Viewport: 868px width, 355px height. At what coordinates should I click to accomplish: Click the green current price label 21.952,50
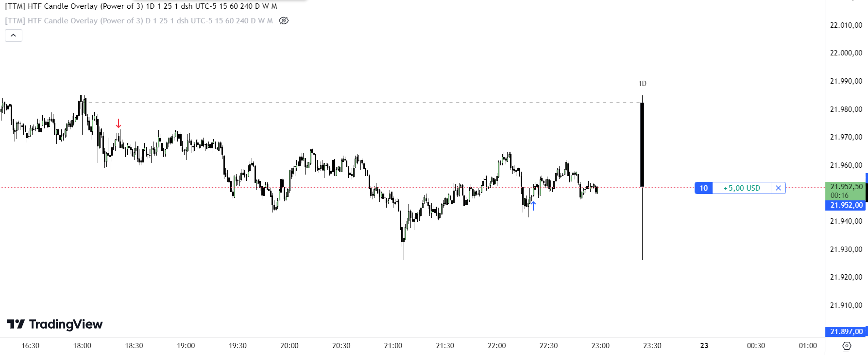point(846,187)
